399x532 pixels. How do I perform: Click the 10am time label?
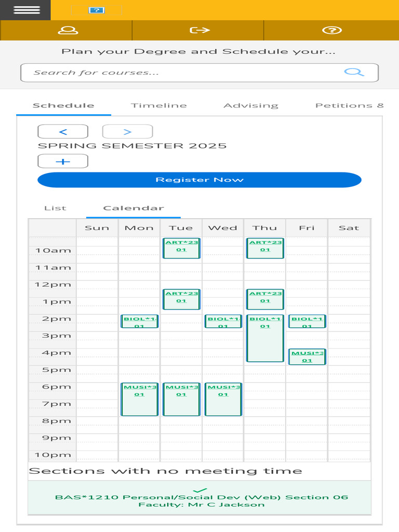click(x=54, y=251)
